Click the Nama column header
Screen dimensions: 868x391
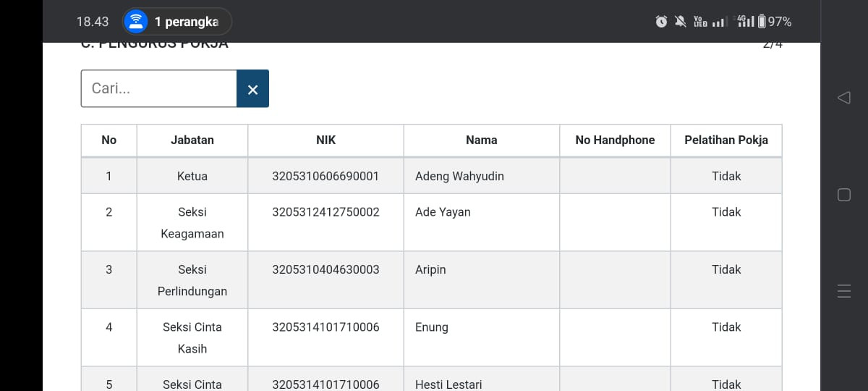pos(481,140)
